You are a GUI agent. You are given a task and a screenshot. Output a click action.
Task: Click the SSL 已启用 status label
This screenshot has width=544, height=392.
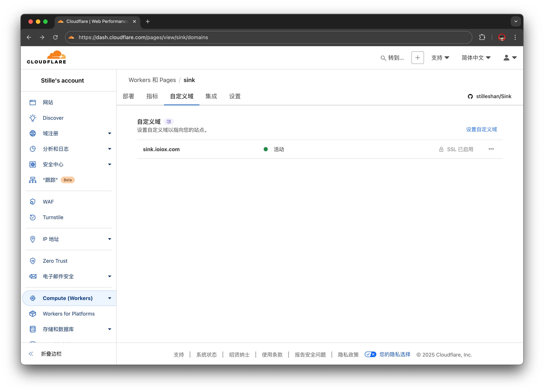[460, 149]
